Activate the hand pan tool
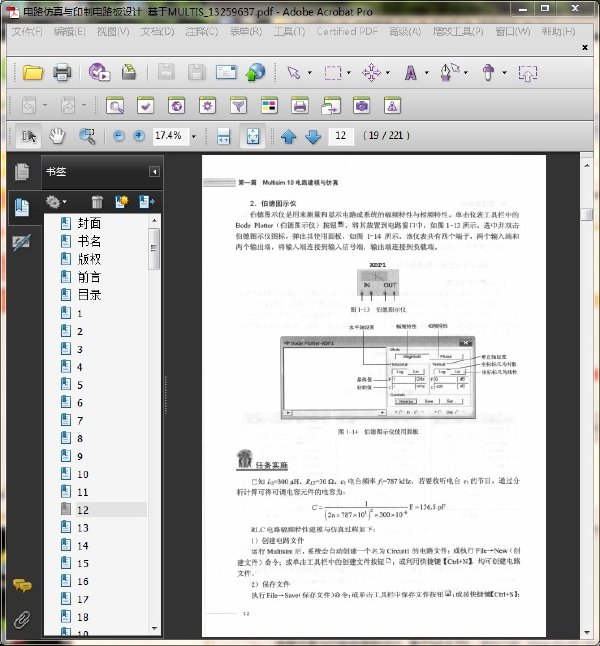Screen dimensions: 600x646 coord(57,136)
